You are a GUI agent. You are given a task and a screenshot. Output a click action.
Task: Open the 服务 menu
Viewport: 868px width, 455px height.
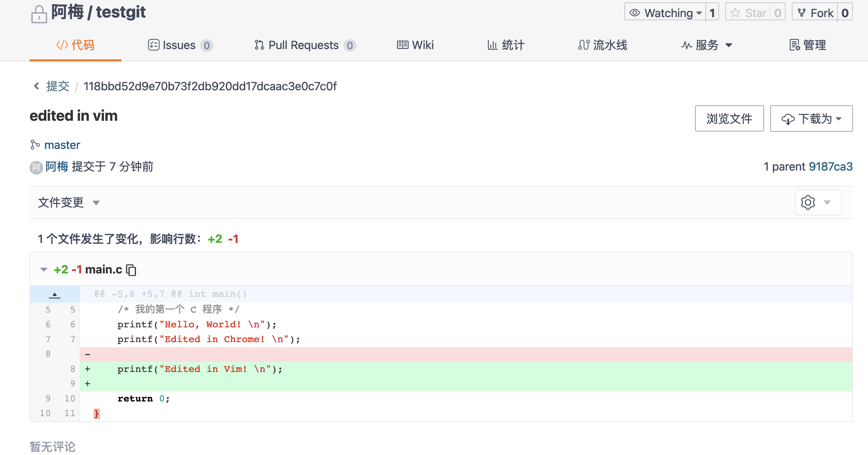[x=707, y=45]
